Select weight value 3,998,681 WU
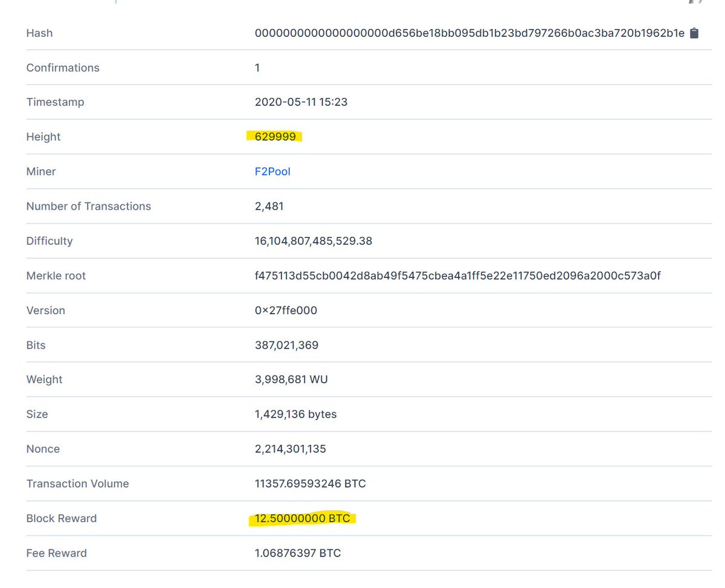 pos(292,380)
